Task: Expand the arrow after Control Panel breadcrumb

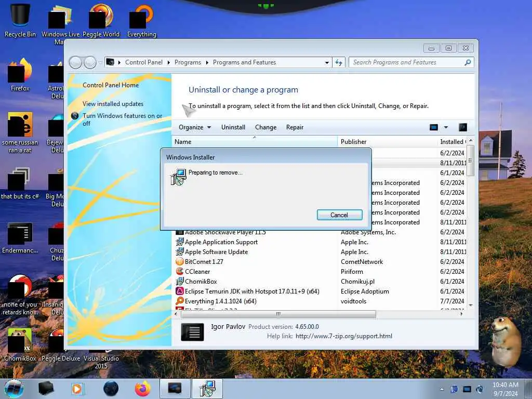Action: pos(169,62)
